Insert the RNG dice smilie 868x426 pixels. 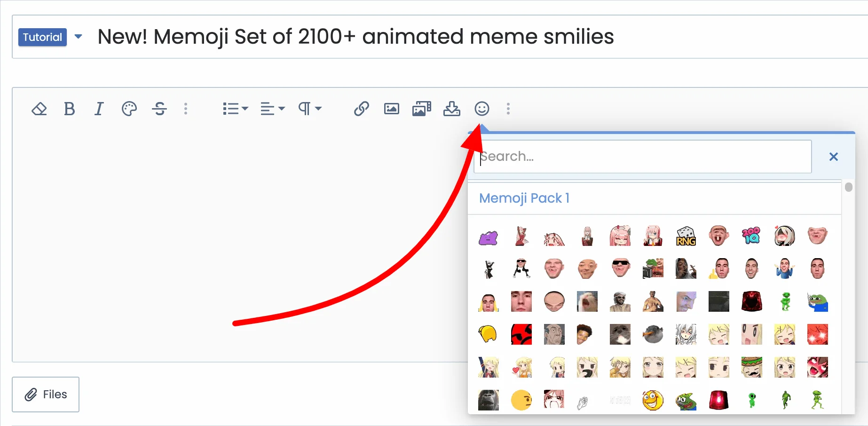686,237
